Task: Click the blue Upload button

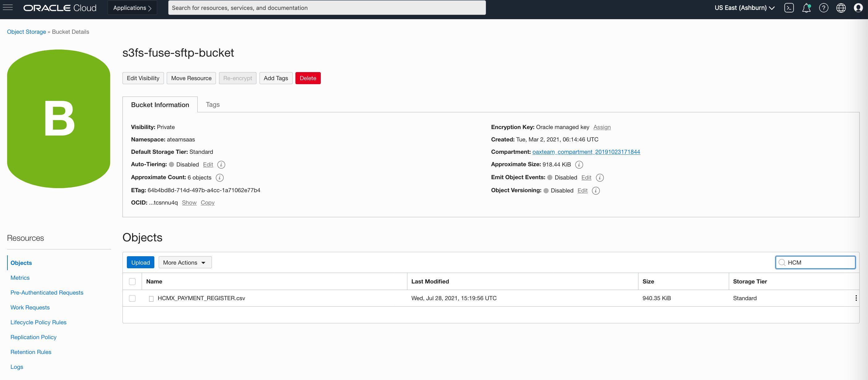Action: (x=140, y=262)
